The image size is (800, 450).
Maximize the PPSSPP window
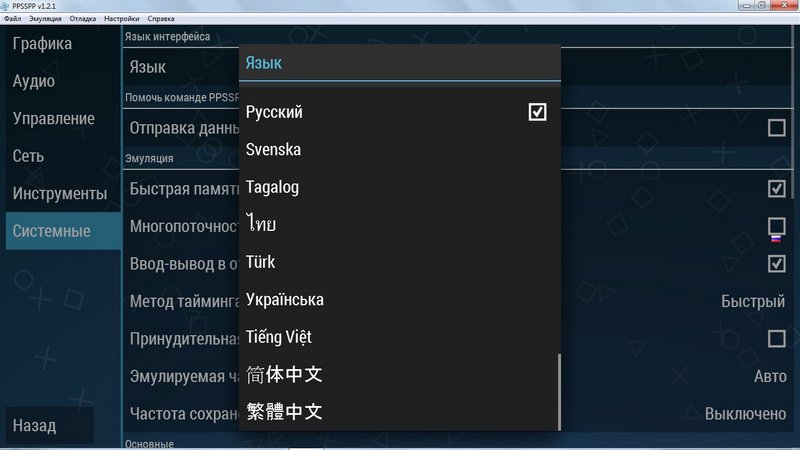tap(761, 5)
